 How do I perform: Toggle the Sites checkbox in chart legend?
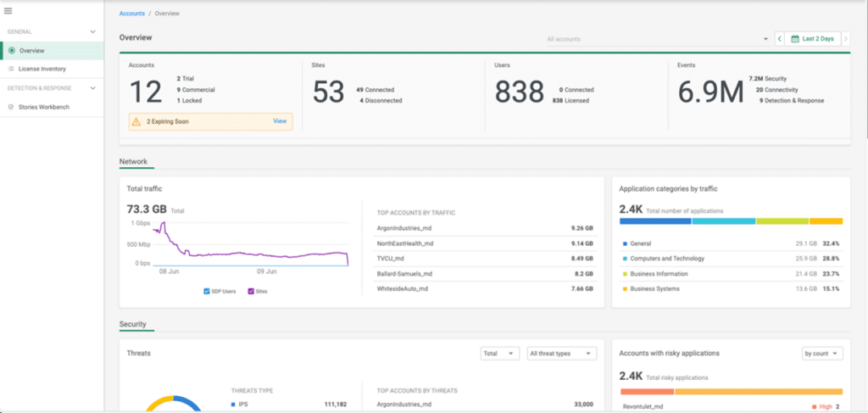251,291
